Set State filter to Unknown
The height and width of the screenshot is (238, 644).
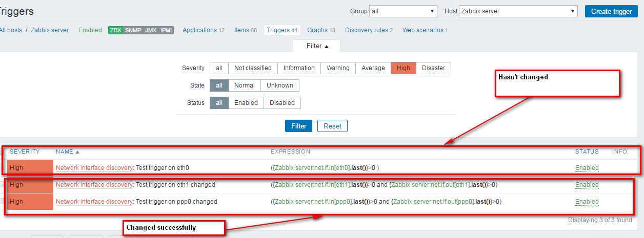click(x=280, y=85)
